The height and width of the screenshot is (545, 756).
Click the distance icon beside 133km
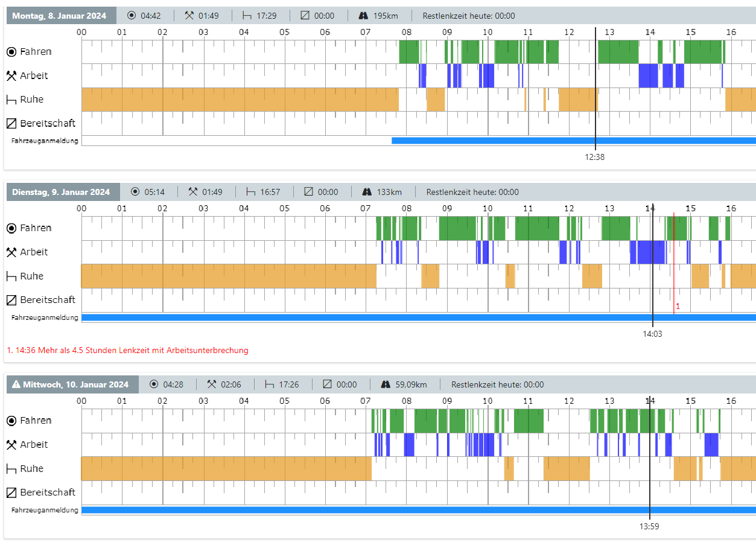tap(367, 192)
